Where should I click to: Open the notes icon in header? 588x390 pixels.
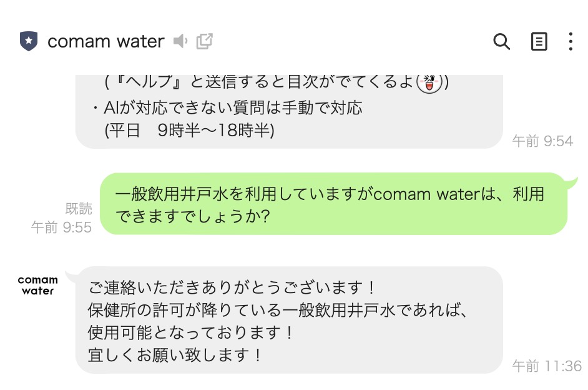539,42
